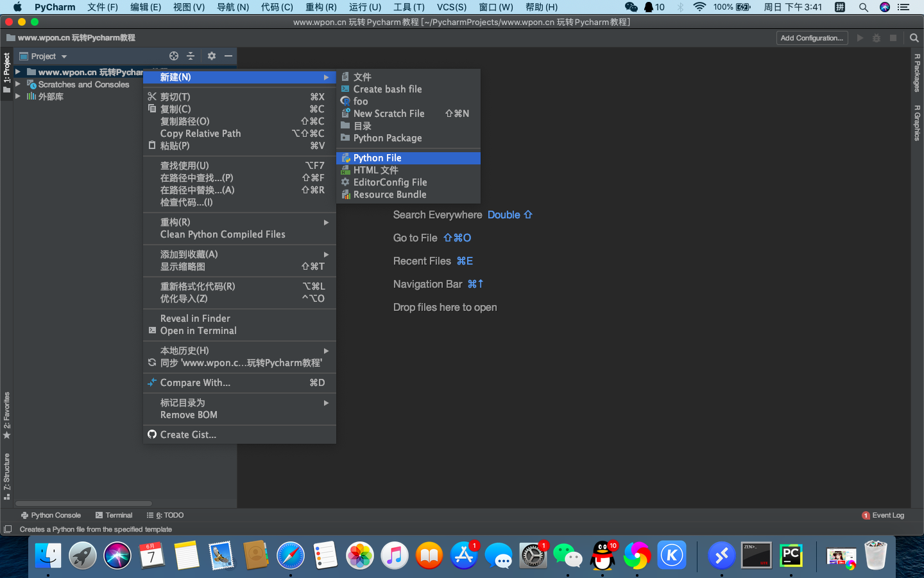
Task: Choose Python Package in the submenu
Action: [408, 138]
